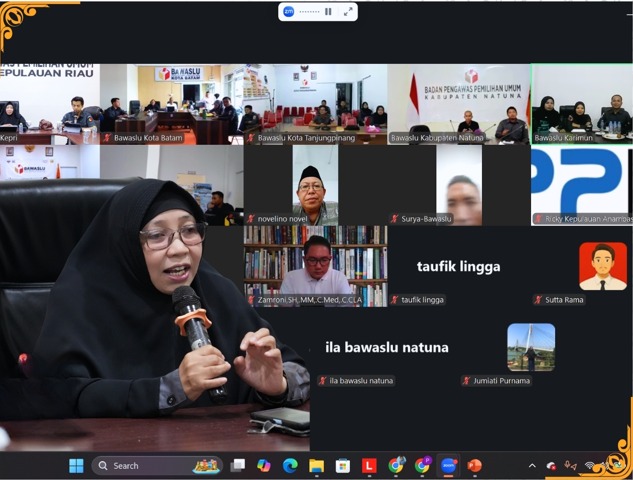
Task: Open first Chrome icon on taskbar
Action: click(x=396, y=465)
